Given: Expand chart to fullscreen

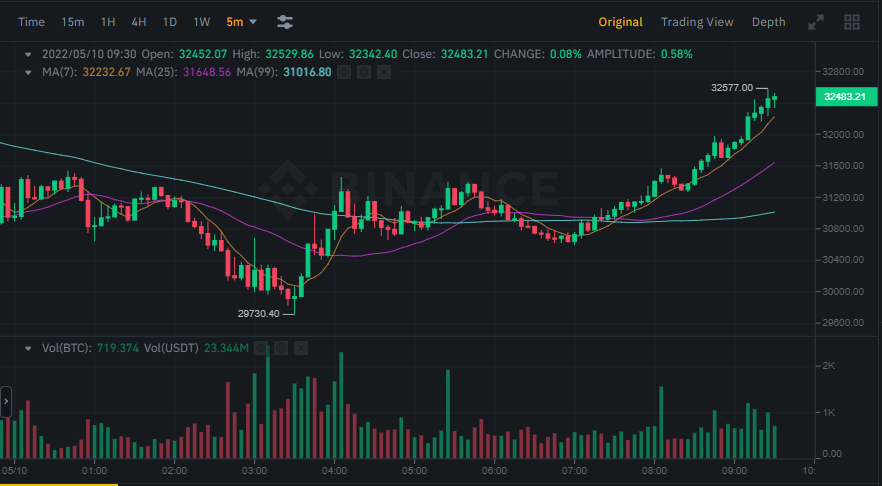Looking at the screenshot, I should point(815,21).
